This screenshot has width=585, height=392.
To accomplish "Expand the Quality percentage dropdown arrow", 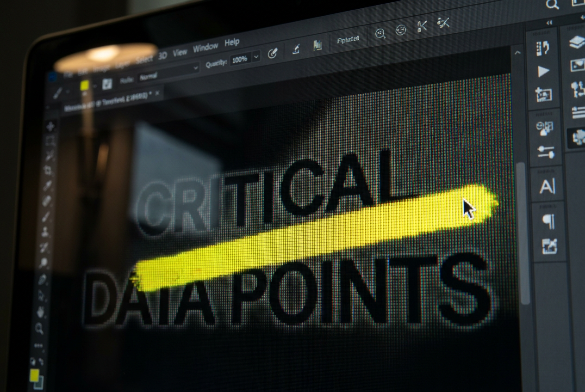I will tap(257, 57).
